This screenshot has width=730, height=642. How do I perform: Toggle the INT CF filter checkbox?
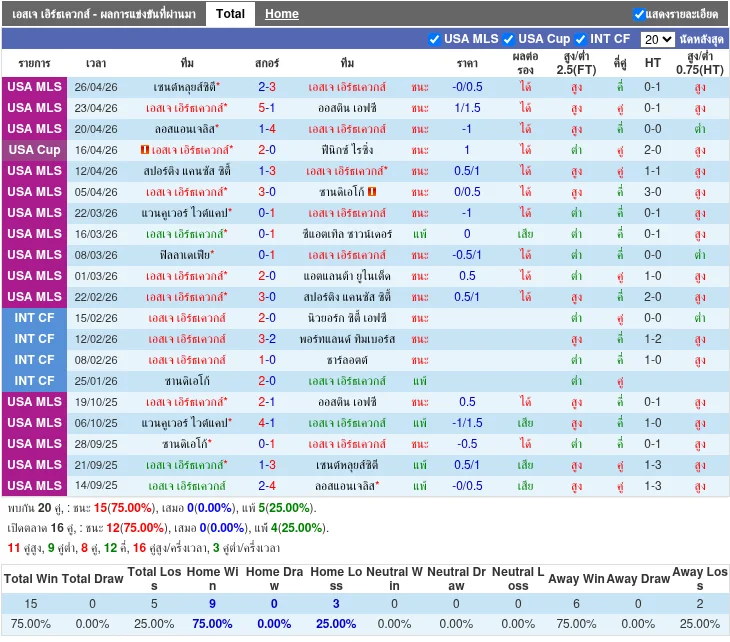point(580,39)
